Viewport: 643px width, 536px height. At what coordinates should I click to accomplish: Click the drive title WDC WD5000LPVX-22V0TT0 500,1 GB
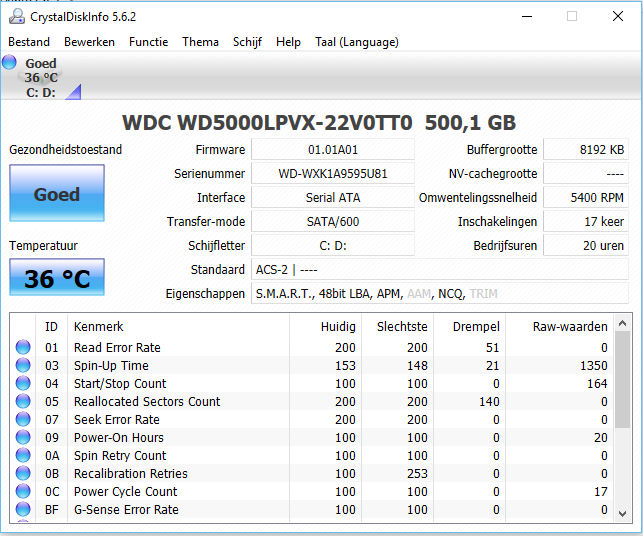(x=319, y=123)
